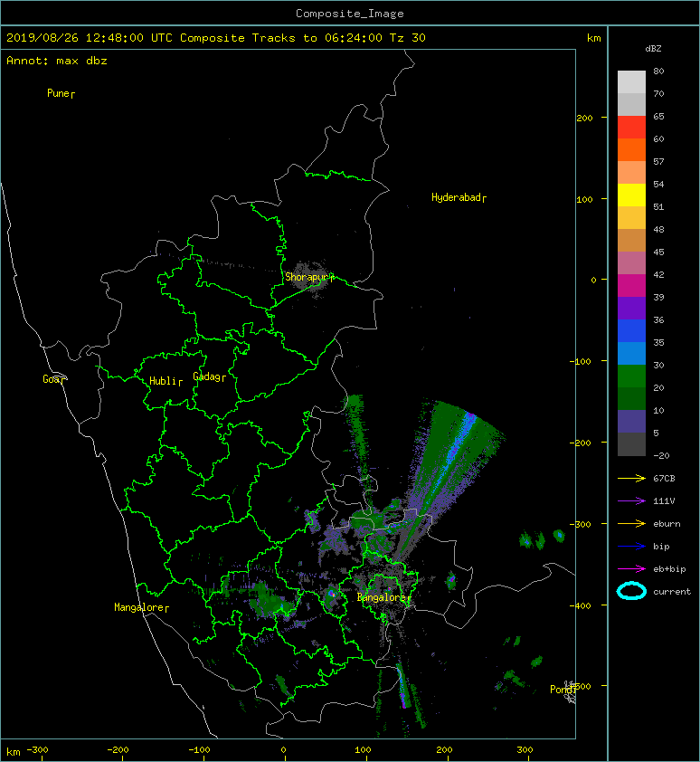
Task: Click the 67CB legend label
Action: 664,478
